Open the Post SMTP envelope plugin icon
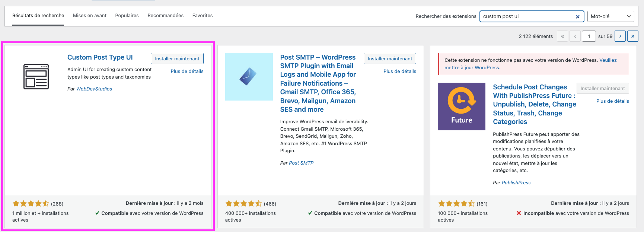 [249, 77]
